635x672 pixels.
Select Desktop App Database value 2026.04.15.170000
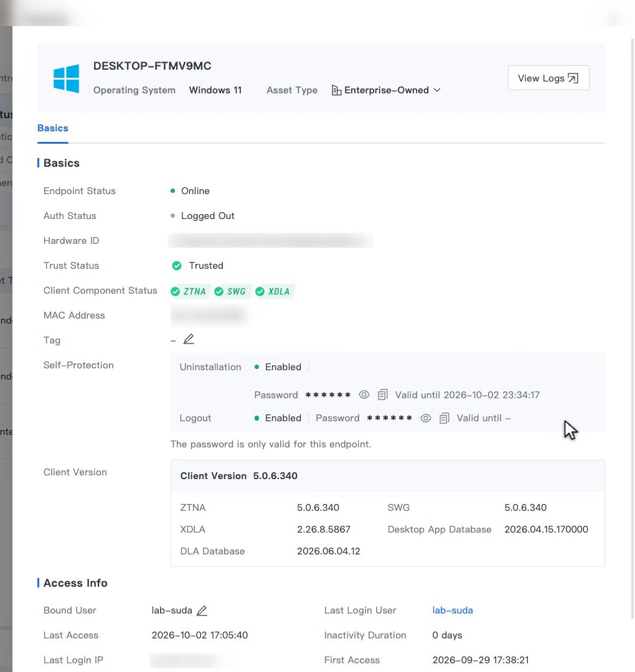click(x=546, y=530)
